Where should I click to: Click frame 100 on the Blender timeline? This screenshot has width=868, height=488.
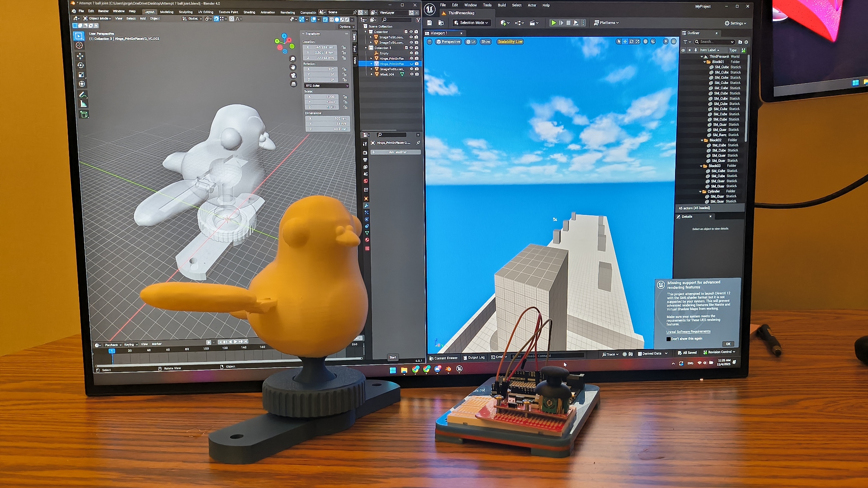pyautogui.click(x=206, y=349)
